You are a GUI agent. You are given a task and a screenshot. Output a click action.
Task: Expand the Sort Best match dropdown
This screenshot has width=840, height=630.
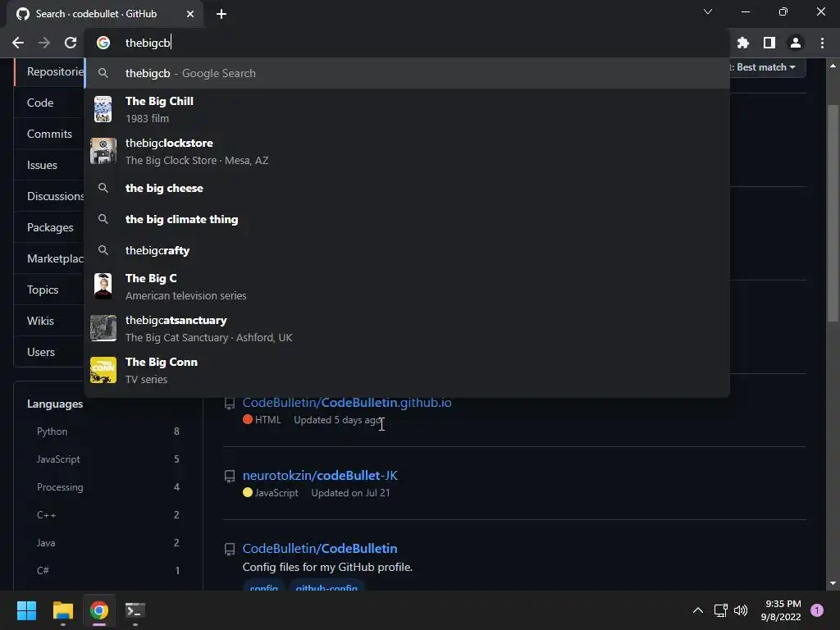(x=767, y=67)
